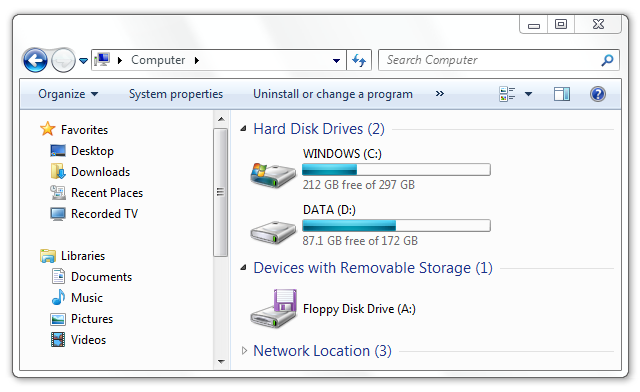640x392 pixels.
Task: Open the view options dropdown arrow
Action: (528, 94)
